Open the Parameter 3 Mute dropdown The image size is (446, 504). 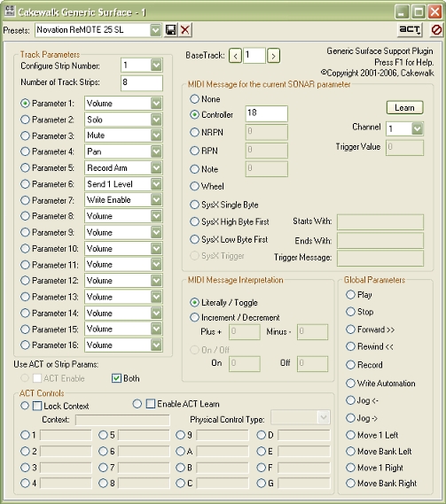[156, 136]
